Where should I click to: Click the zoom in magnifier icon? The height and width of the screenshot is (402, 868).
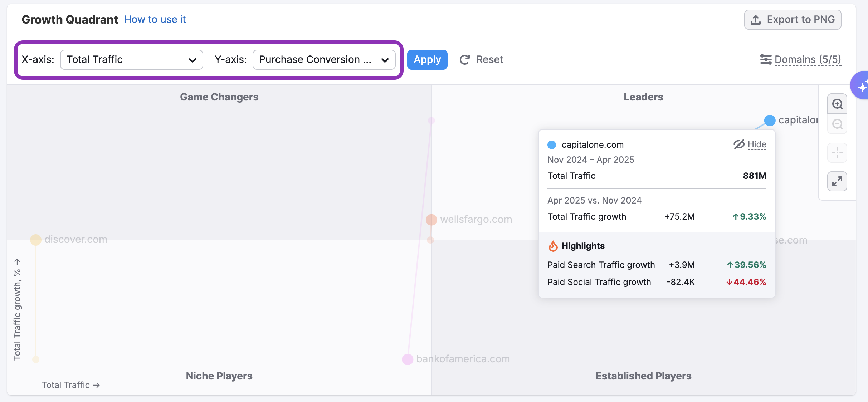(x=837, y=104)
